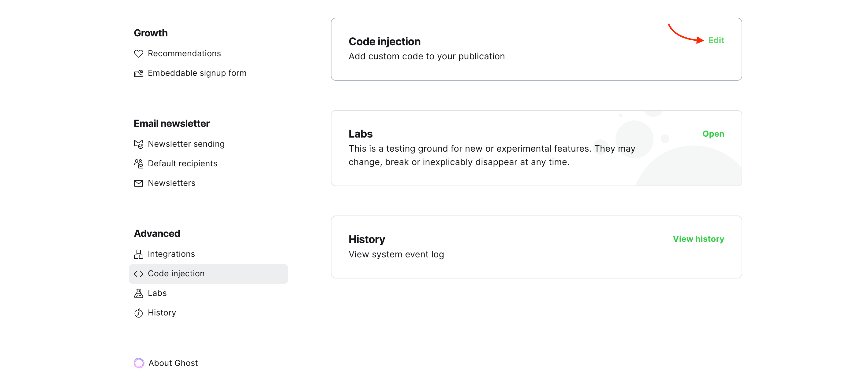Click the Integrations blocks icon
Image resolution: width=868 pixels, height=387 pixels.
click(x=138, y=254)
